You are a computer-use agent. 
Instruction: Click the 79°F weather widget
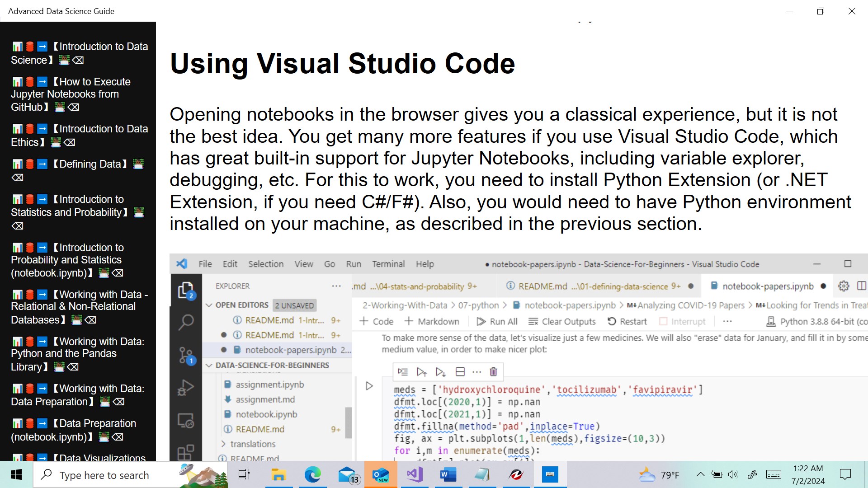pyautogui.click(x=659, y=474)
